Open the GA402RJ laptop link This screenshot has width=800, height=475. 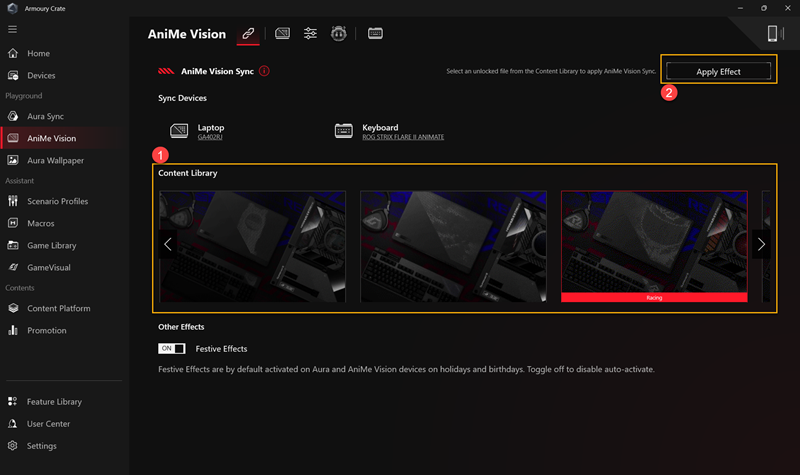[210, 137]
